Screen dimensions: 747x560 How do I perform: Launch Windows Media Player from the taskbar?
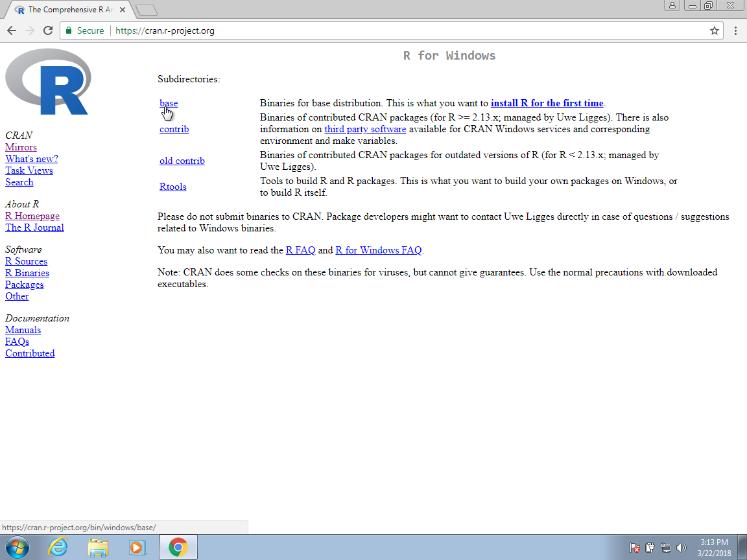pos(137,546)
